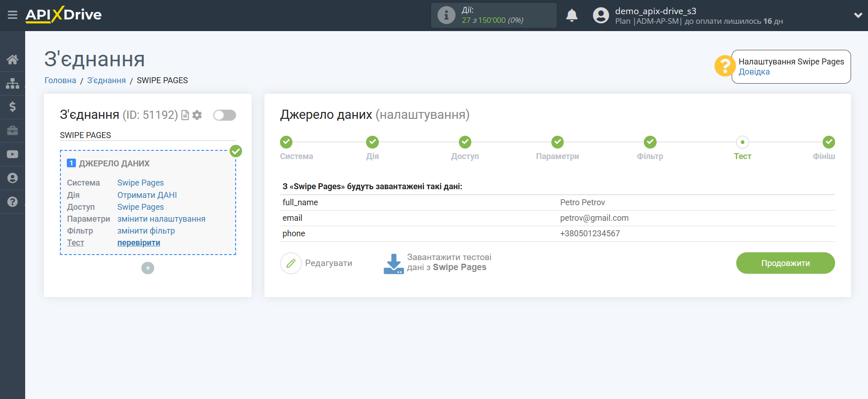Click змінити налаштування link
868x399 pixels.
pos(161,219)
